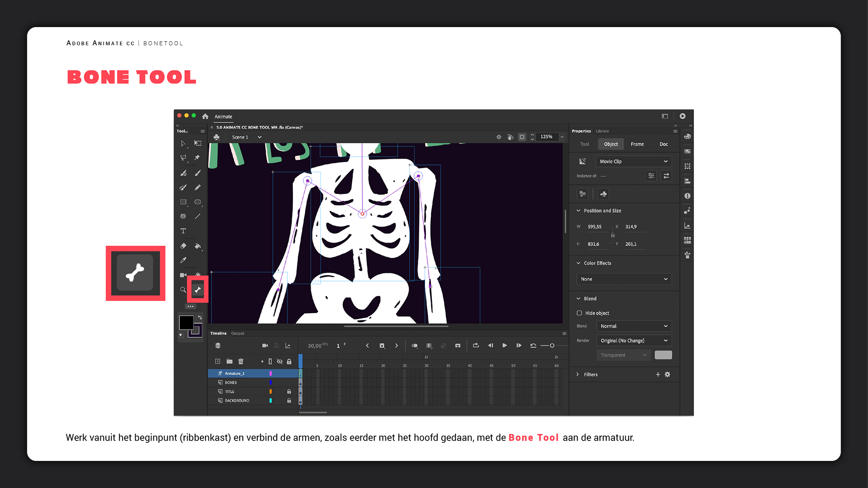Expand the Filters section

tap(578, 375)
